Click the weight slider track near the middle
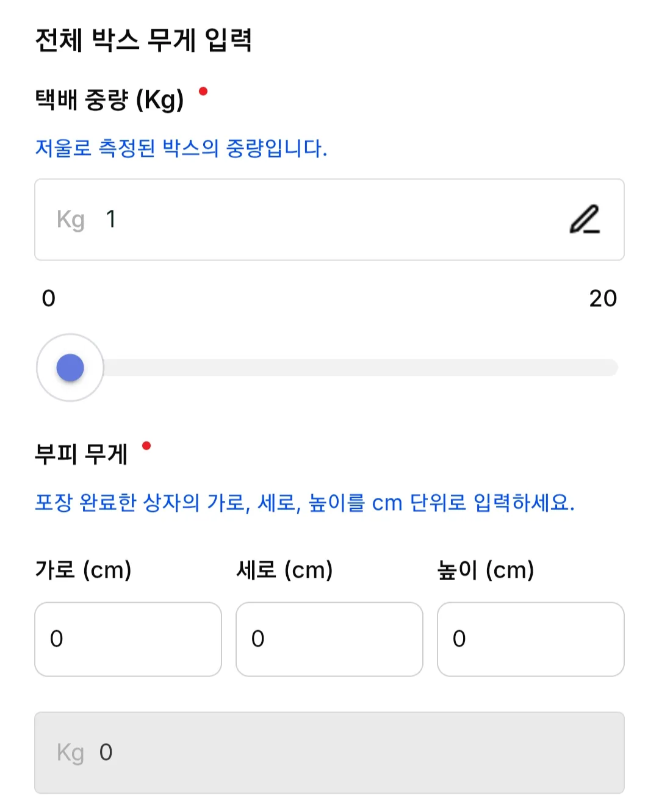This screenshot has height=812, width=659. (329, 368)
